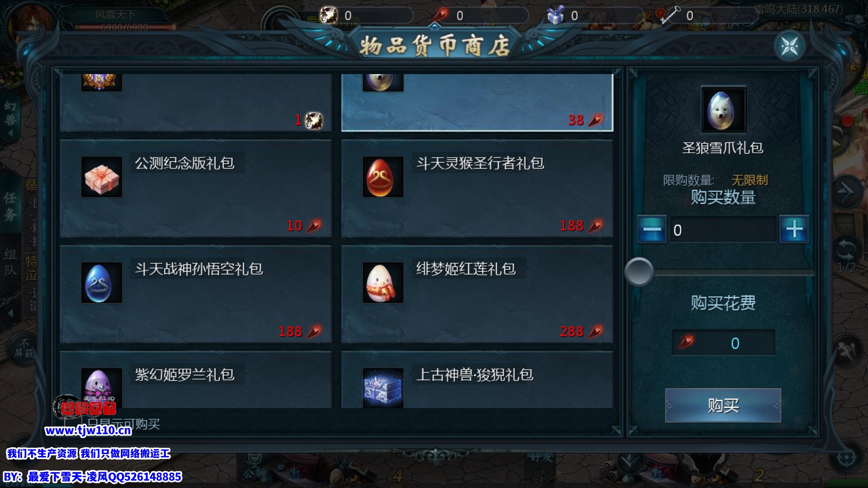Click the 购买数量 quantity input field
This screenshot has height=488, width=868.
tap(723, 230)
